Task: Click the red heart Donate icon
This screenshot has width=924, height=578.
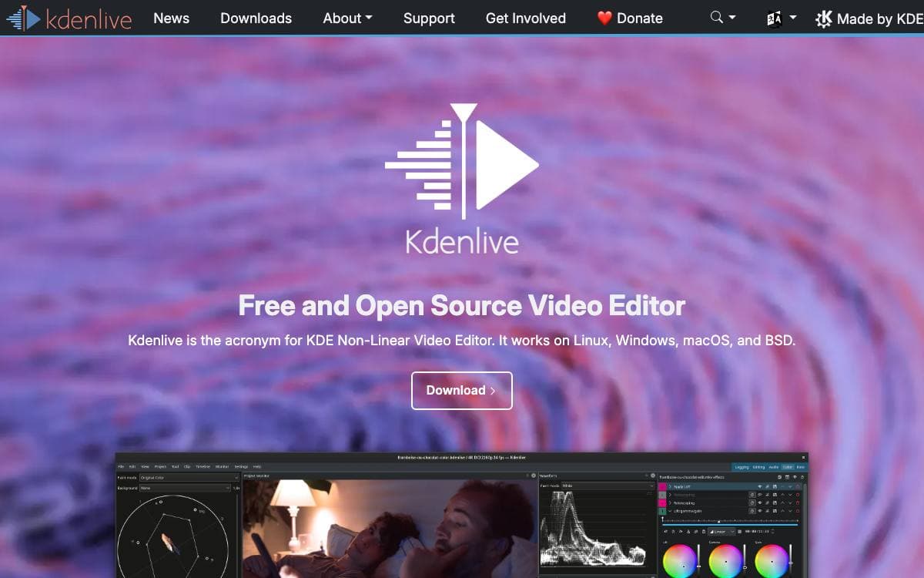Action: 604,18
